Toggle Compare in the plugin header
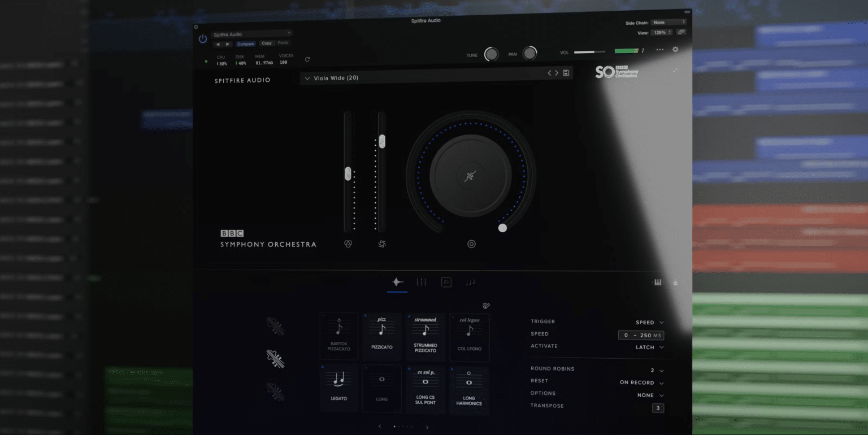The image size is (868, 435). [246, 43]
